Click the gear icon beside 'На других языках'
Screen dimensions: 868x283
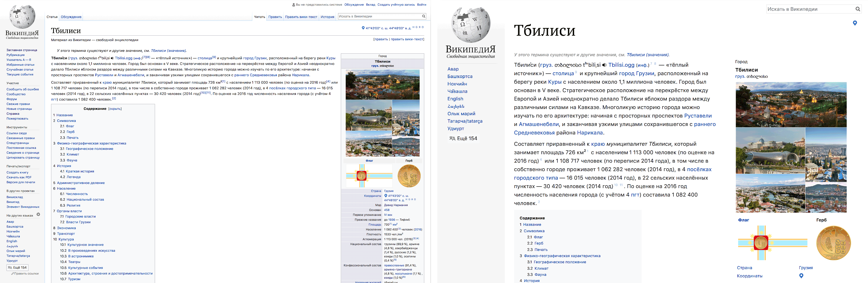pyautogui.click(x=38, y=214)
